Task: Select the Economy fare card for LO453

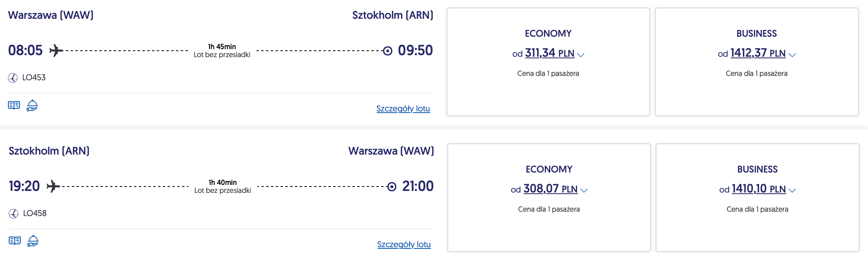Action: [x=548, y=62]
